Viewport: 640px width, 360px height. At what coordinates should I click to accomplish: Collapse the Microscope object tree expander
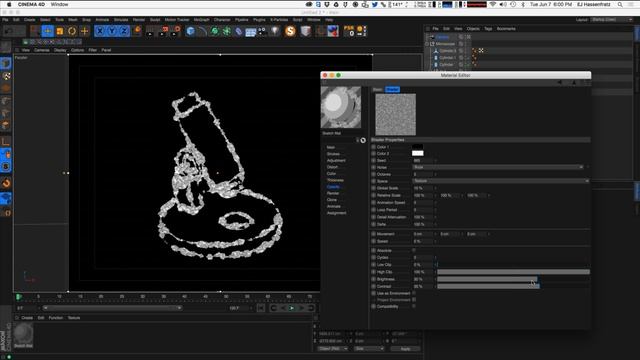point(427,44)
